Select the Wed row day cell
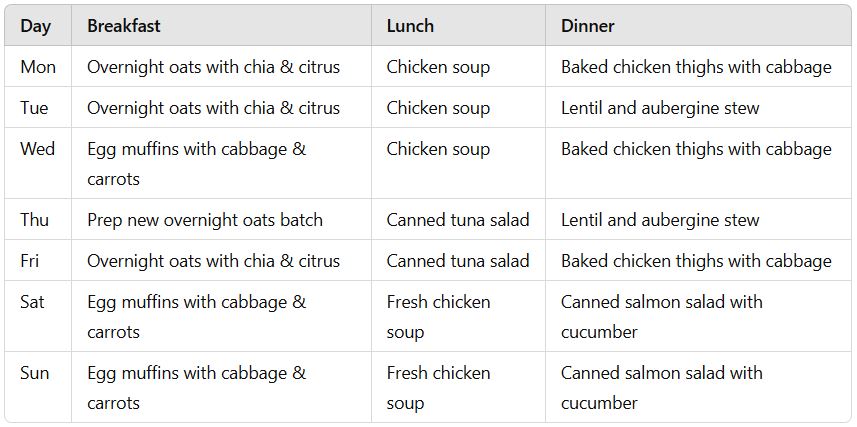This screenshot has height=427, width=857. point(38,149)
